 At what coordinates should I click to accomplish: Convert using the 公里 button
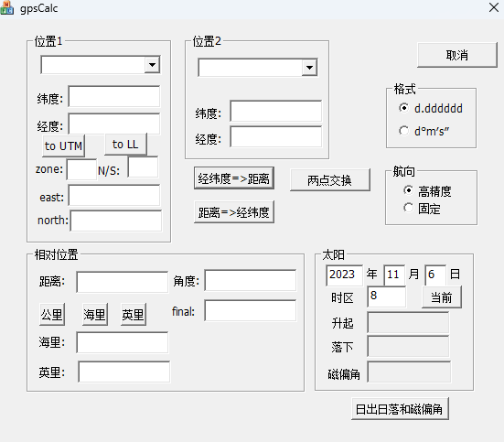point(52,314)
